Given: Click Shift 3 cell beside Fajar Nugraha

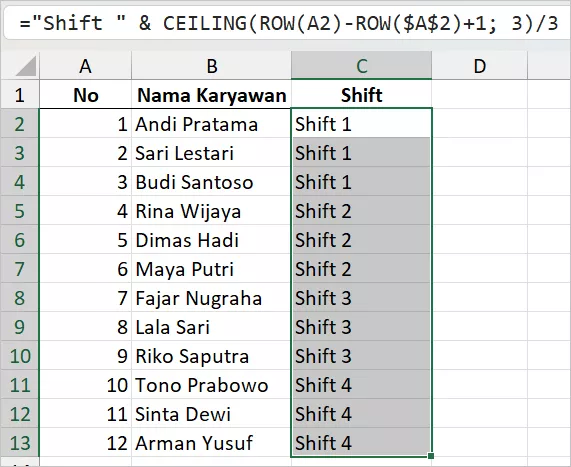Looking at the screenshot, I should click(x=361, y=298).
